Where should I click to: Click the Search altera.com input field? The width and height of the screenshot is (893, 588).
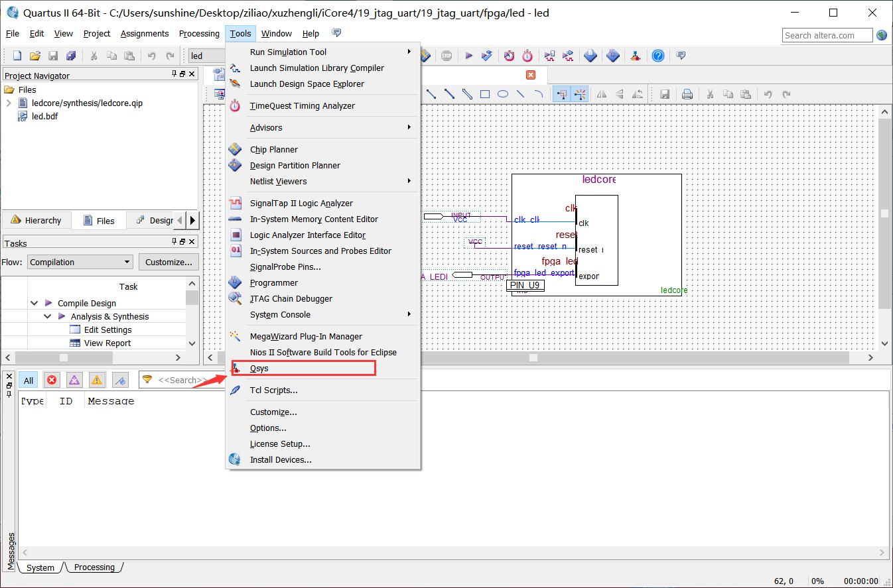coord(827,36)
